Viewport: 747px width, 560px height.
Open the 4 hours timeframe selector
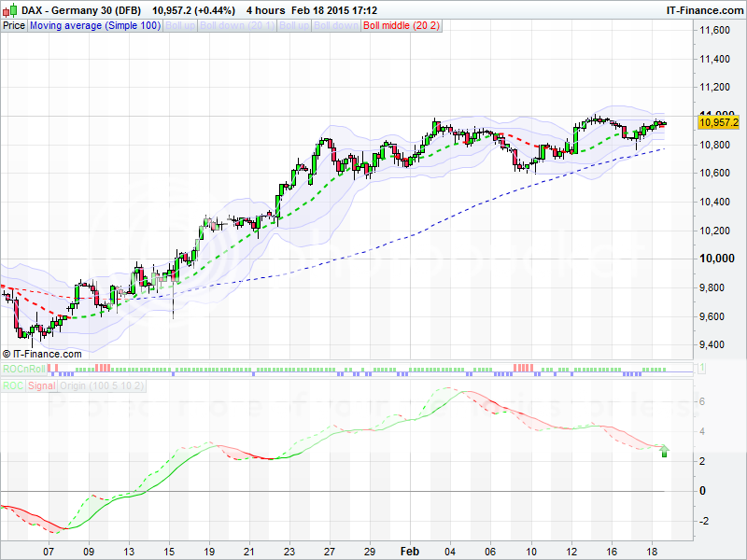click(x=266, y=9)
